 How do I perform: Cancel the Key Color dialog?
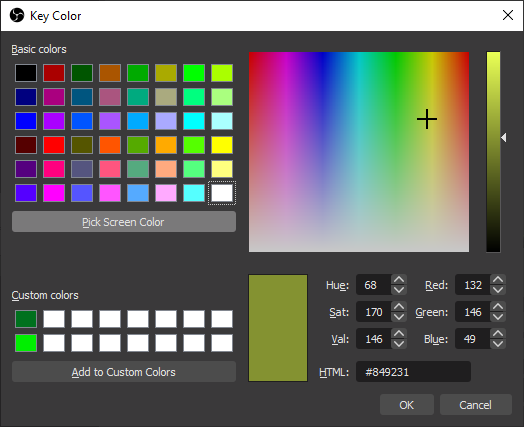(476, 405)
